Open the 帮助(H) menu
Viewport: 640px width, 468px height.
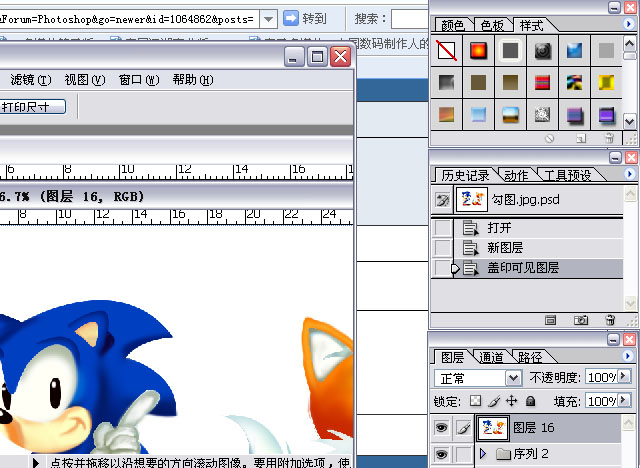click(x=193, y=80)
